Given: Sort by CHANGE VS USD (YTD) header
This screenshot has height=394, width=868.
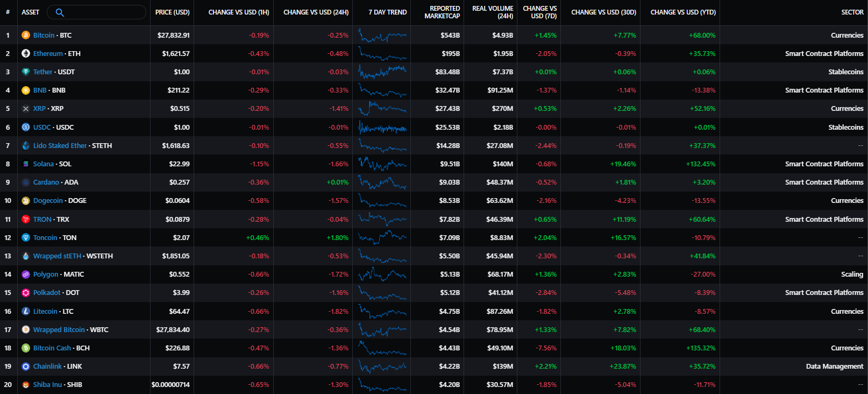Looking at the screenshot, I should (x=682, y=12).
